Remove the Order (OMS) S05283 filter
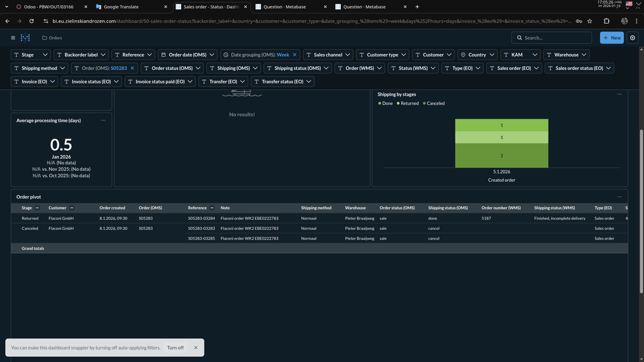The width and height of the screenshot is (644, 362). (x=132, y=68)
